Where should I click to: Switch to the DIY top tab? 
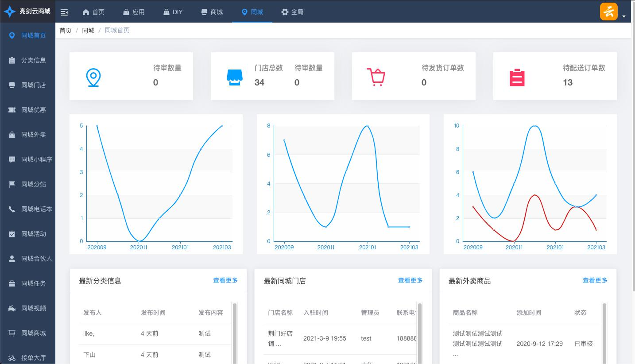point(173,12)
